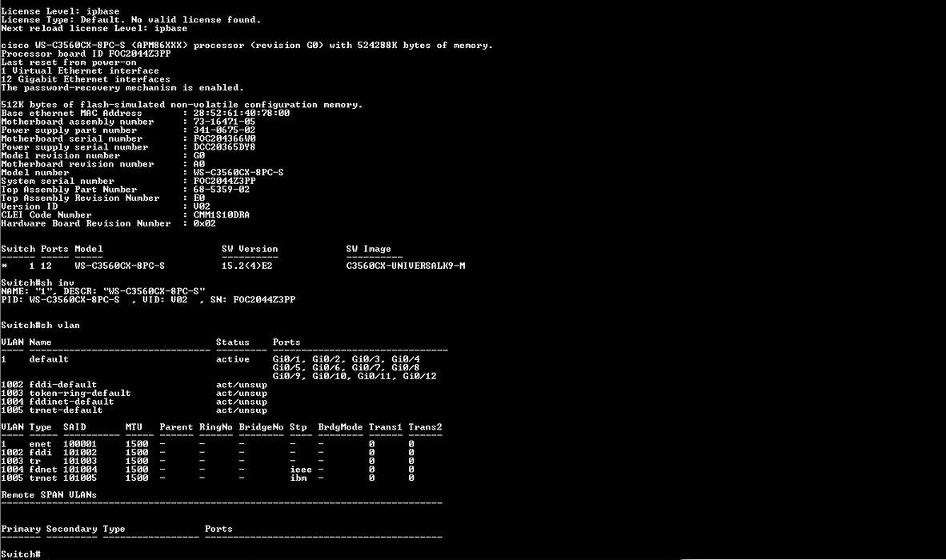Click port Gi0/8 in the VLAN port list

[406, 368]
